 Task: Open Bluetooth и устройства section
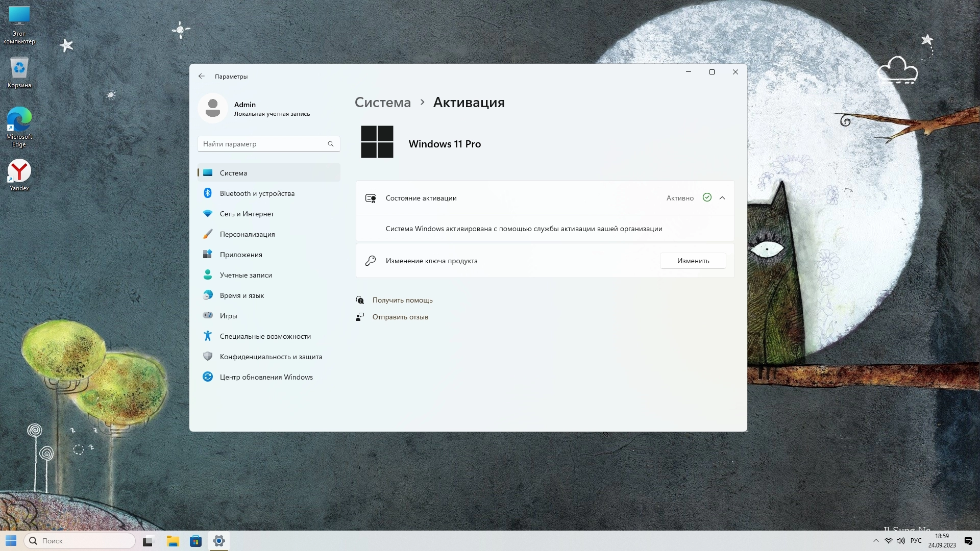[x=257, y=193]
